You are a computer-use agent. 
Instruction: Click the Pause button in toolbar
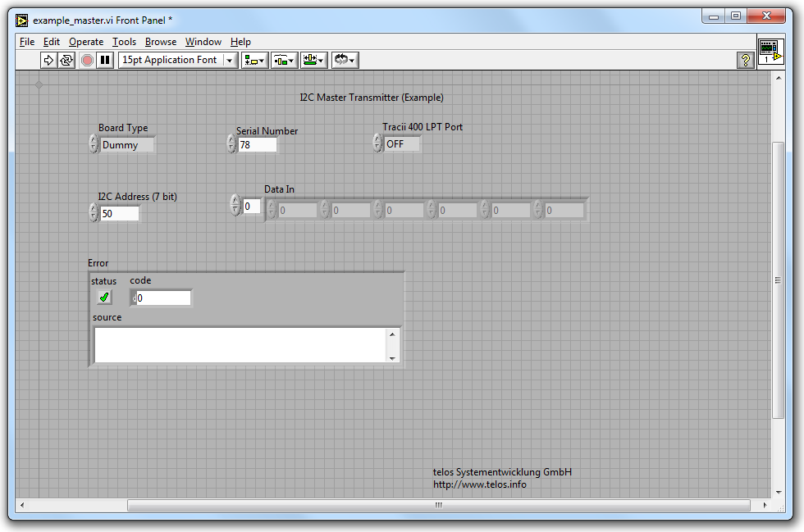pyautogui.click(x=105, y=60)
